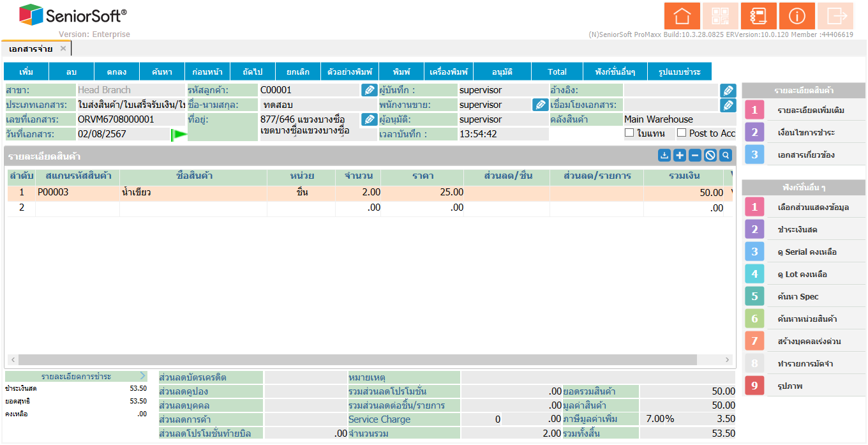The image size is (868, 445).
Task: Click the green flag beside document date
Action: 179,135
